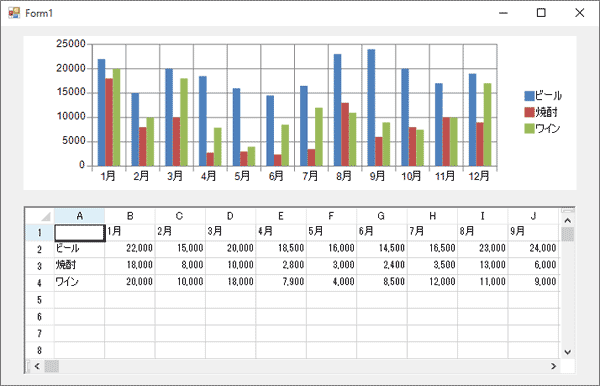The width and height of the screenshot is (600, 386).
Task: Click the blue ビール legend swatch
Action: click(x=529, y=96)
